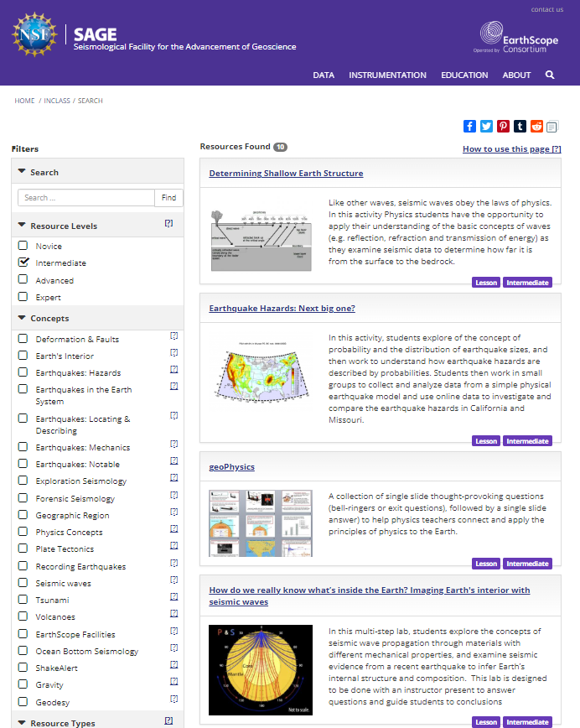The height and width of the screenshot is (728, 580).
Task: Open help icon for Earthquakes: Hazards
Action: click(174, 369)
